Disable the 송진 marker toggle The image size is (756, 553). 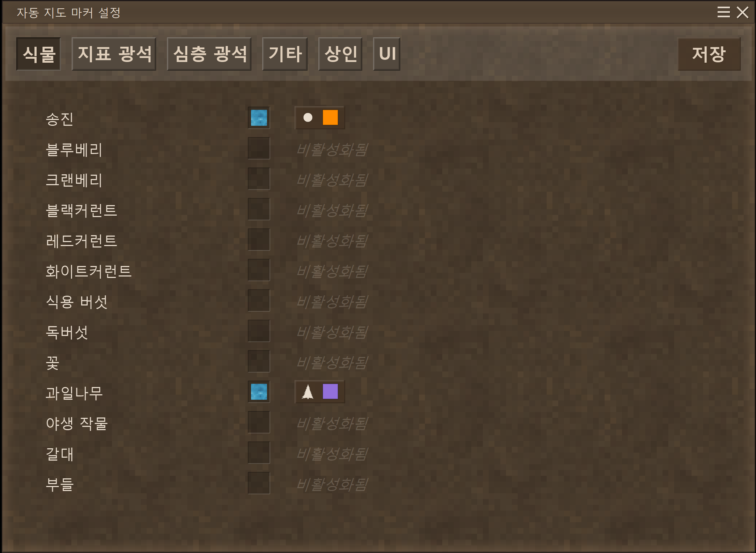coord(259,118)
